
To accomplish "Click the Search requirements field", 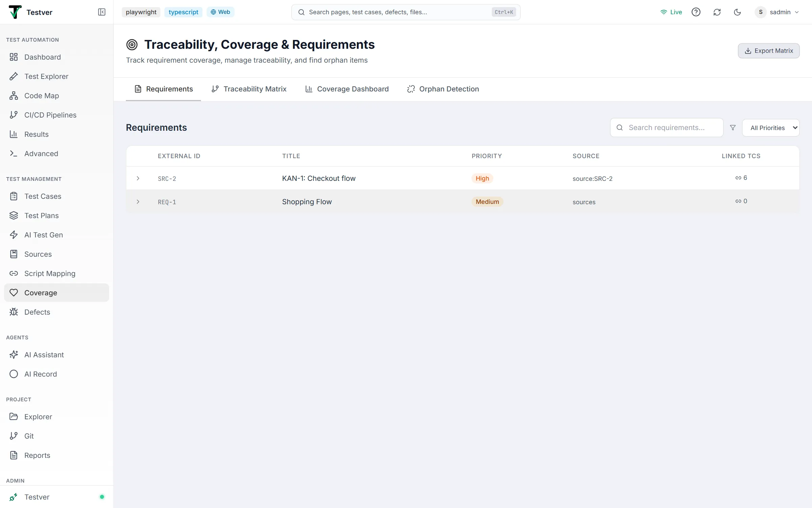I will click(667, 128).
